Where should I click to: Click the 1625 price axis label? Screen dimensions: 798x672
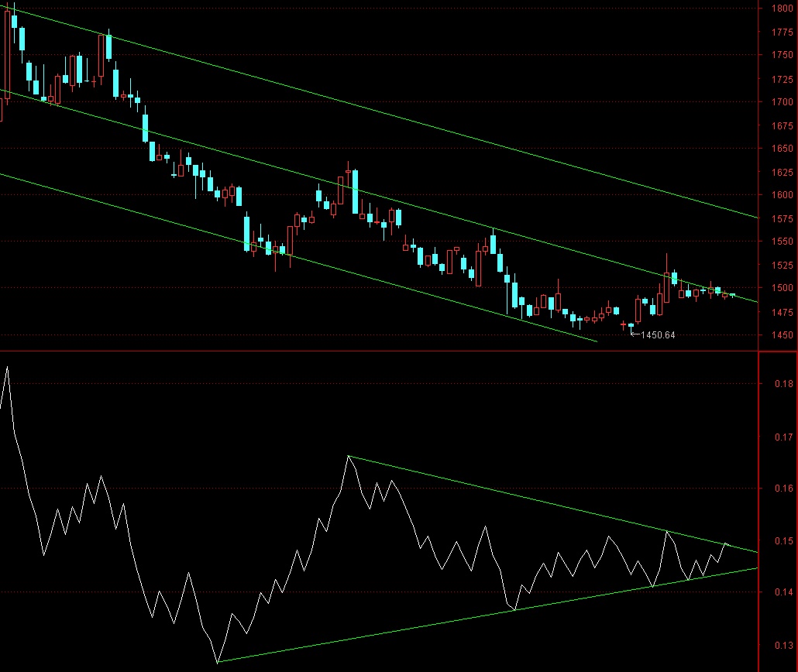(x=783, y=173)
